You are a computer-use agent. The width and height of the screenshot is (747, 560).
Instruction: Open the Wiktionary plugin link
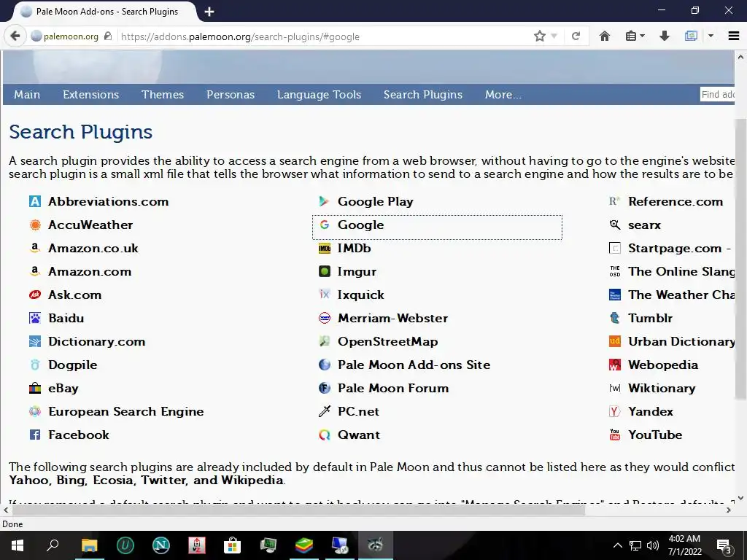click(x=662, y=388)
